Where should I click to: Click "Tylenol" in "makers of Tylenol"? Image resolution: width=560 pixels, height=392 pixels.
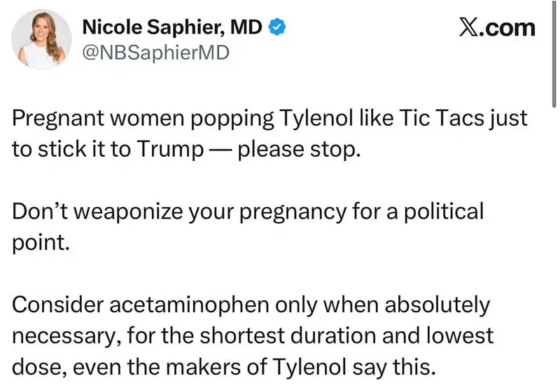pyautogui.click(x=310, y=367)
